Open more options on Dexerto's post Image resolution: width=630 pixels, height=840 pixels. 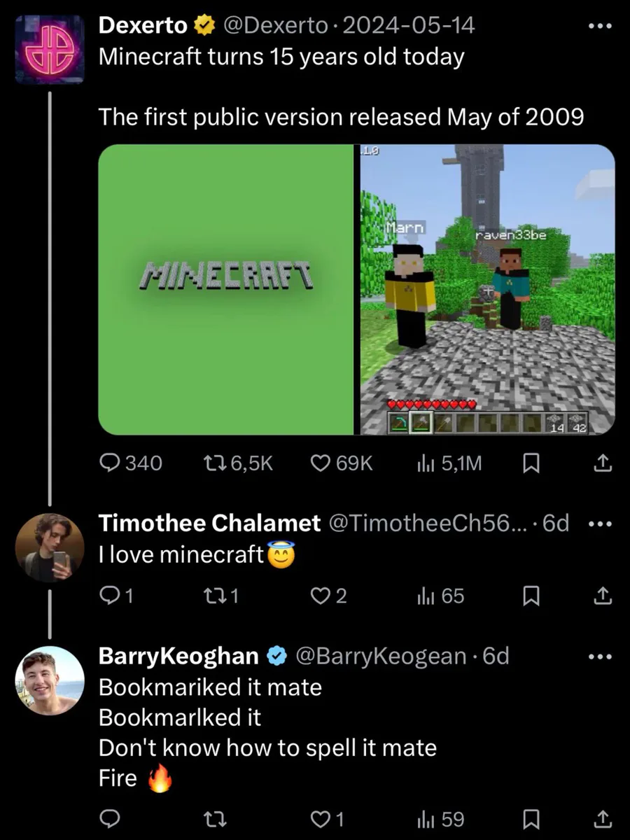pos(600,26)
